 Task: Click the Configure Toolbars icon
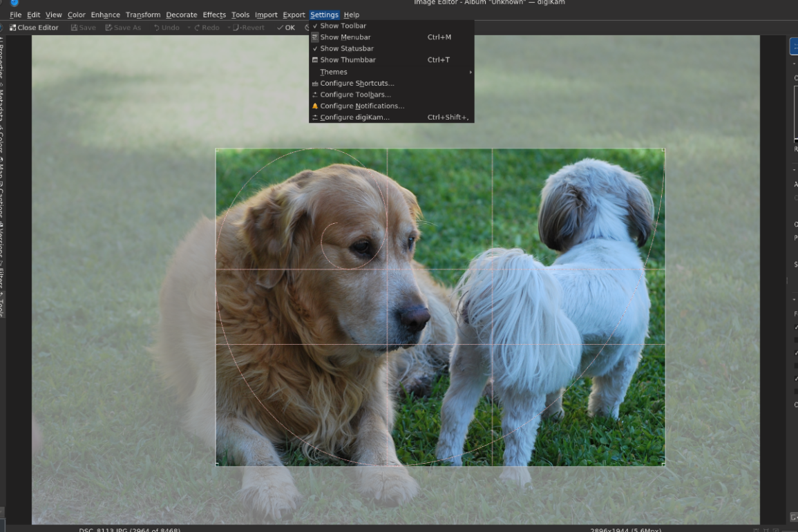click(x=315, y=95)
